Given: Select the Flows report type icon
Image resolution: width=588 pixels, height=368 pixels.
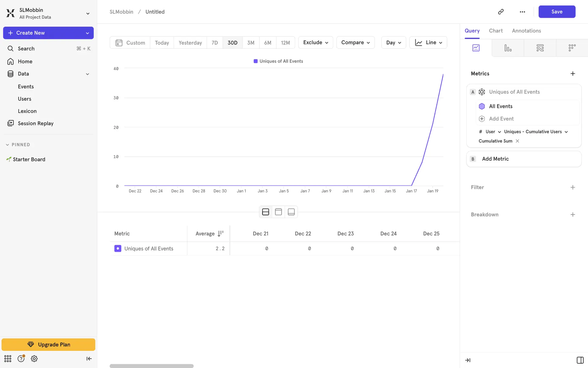Looking at the screenshot, I should tap(540, 48).
